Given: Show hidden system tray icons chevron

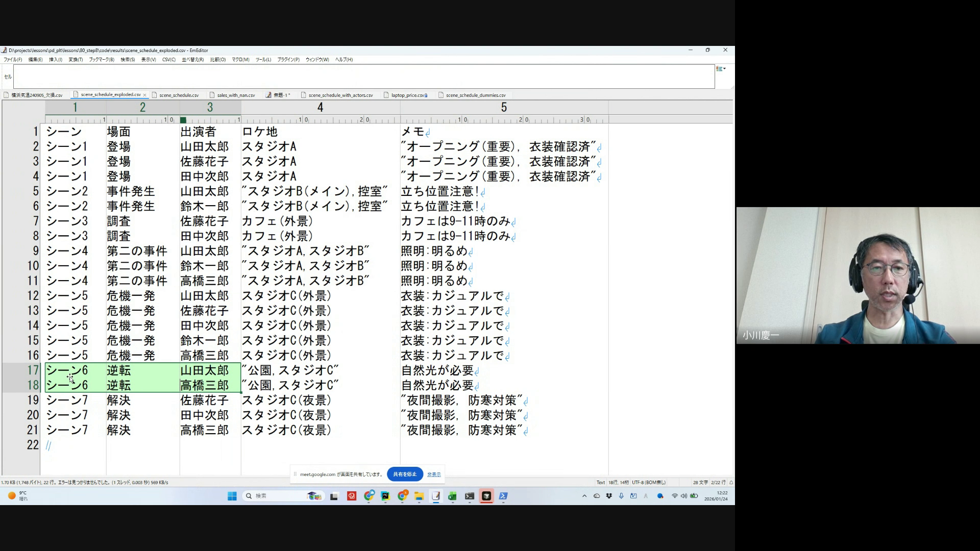Looking at the screenshot, I should coord(584,496).
